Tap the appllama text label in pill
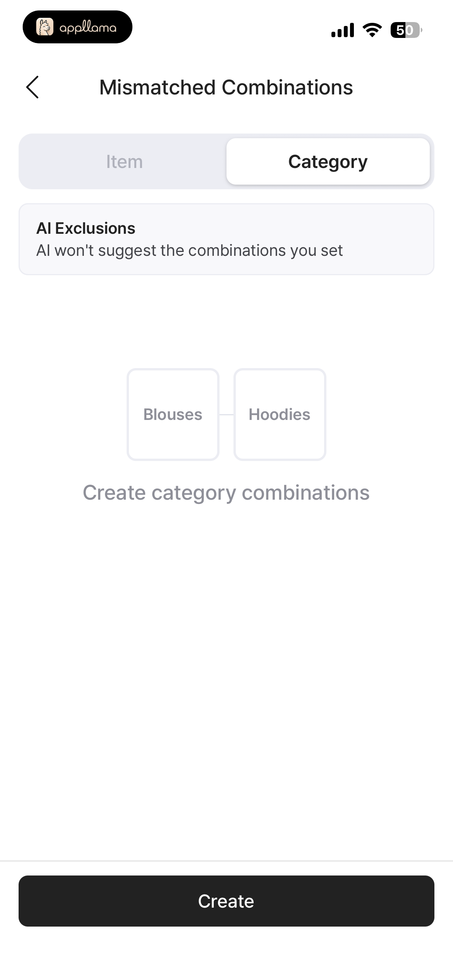453x980 pixels. click(x=88, y=27)
